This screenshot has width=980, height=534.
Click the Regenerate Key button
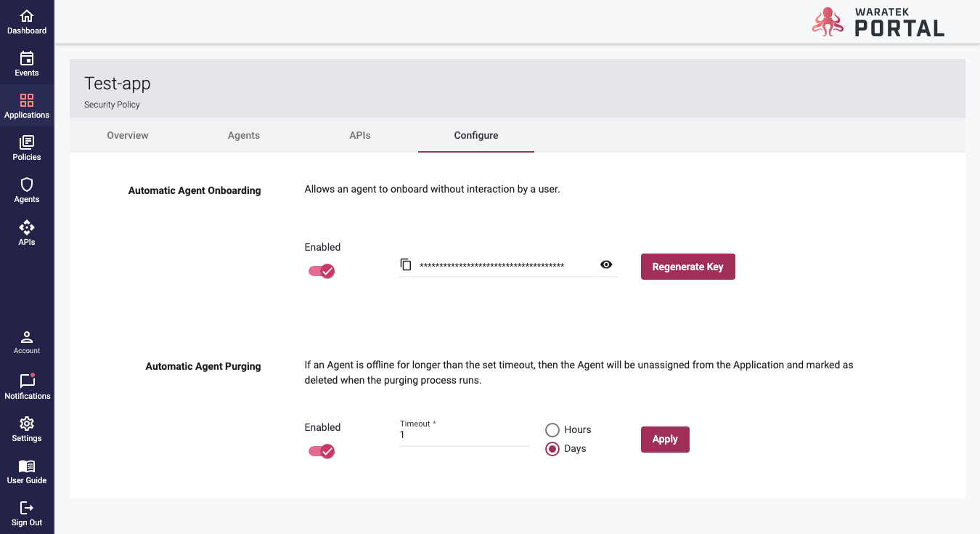(x=687, y=267)
